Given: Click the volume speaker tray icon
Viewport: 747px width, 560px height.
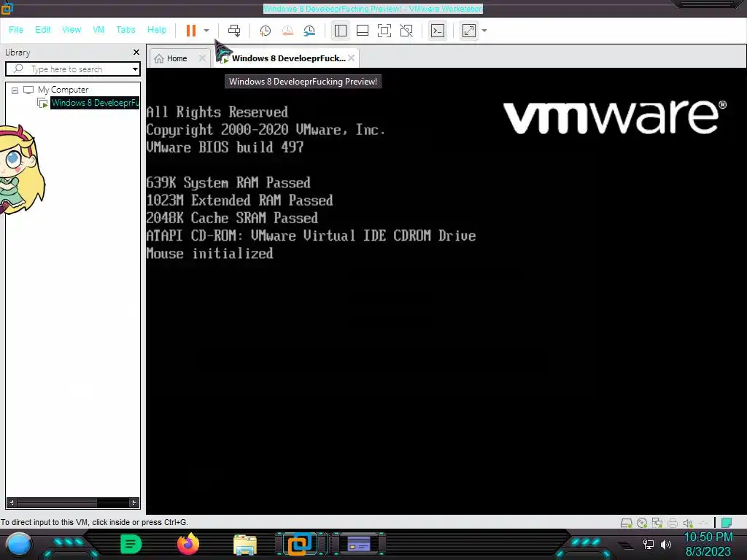Looking at the screenshot, I should click(666, 544).
